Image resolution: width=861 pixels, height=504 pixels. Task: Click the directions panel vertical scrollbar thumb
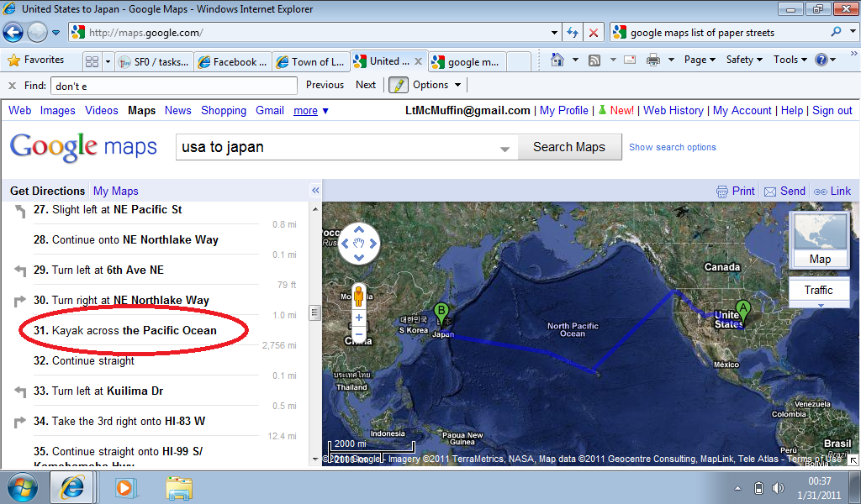pos(315,312)
